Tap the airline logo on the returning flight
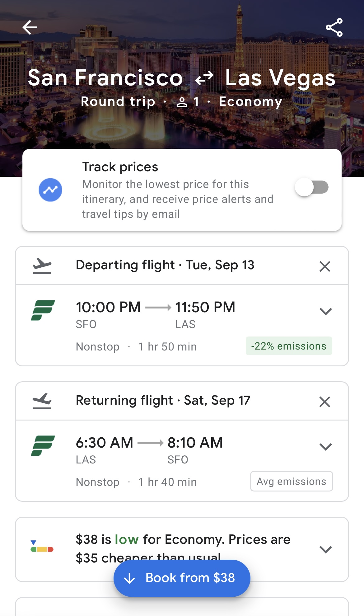This screenshot has width=364, height=616. tap(43, 445)
